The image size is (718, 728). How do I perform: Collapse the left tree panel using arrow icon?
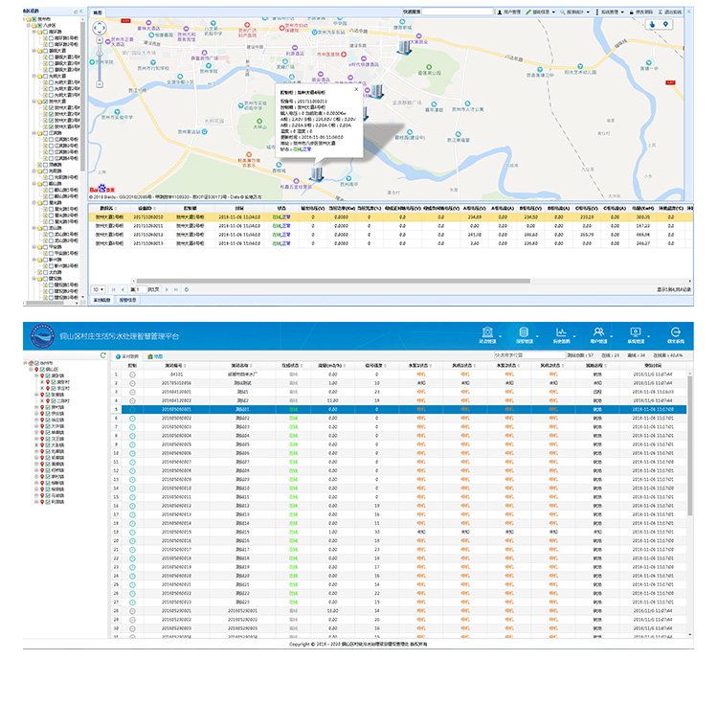click(81, 11)
